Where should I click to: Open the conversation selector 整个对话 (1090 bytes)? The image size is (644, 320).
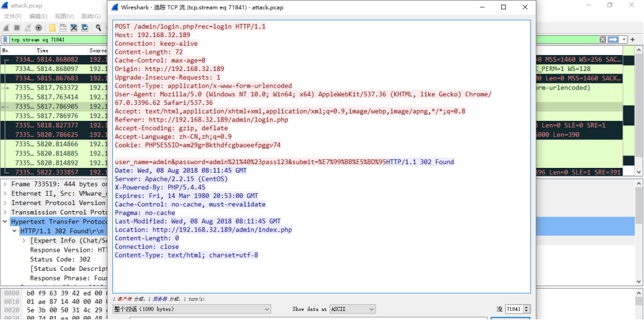tap(192, 309)
